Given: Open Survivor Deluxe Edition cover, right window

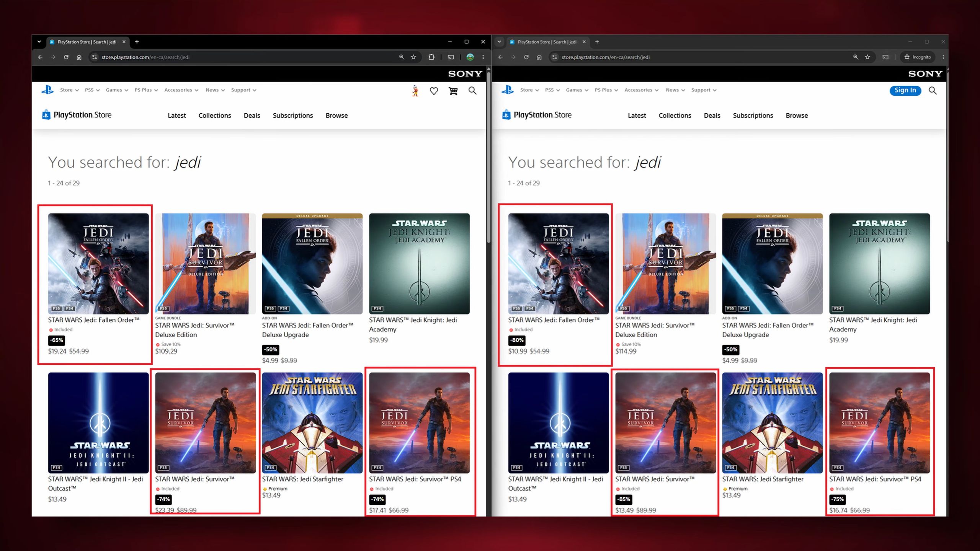Looking at the screenshot, I should (x=666, y=264).
